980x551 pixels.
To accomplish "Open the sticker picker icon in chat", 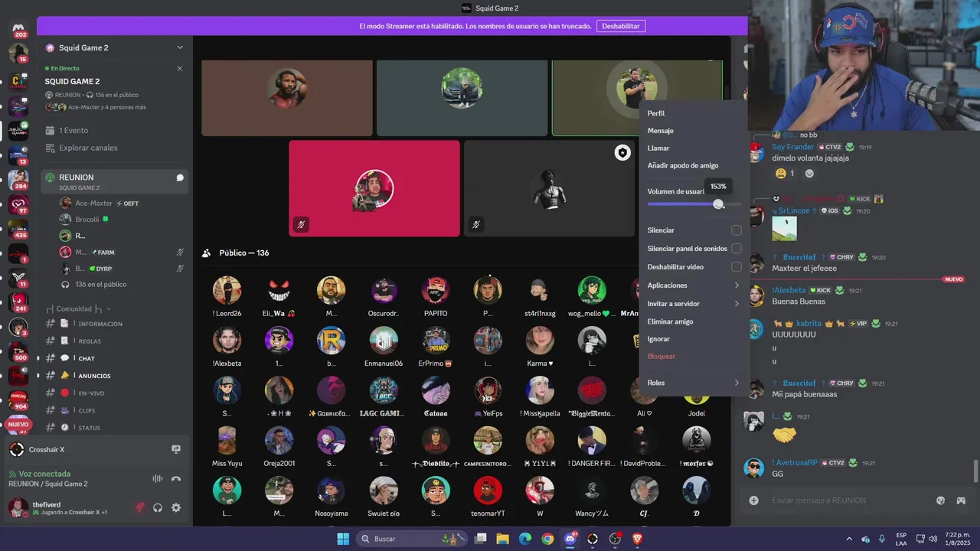I will [x=941, y=500].
